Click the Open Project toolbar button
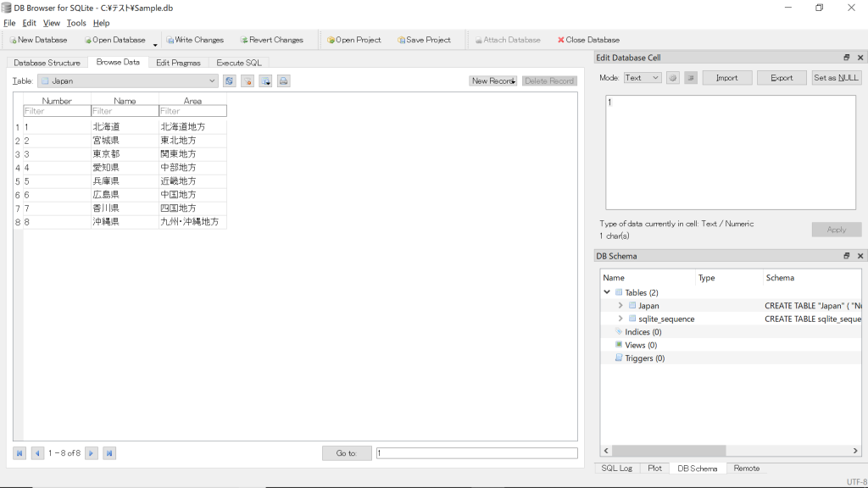868x488 pixels. pos(353,40)
